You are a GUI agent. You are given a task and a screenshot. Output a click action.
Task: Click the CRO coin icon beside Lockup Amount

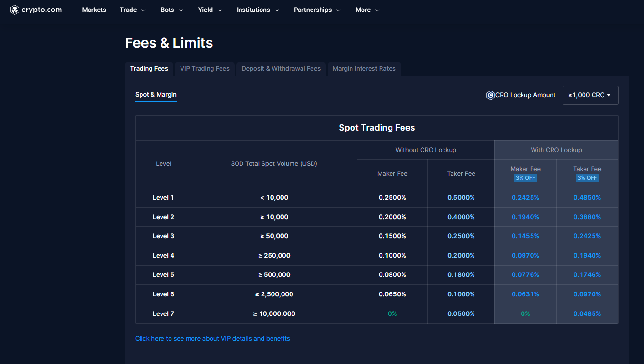click(490, 95)
